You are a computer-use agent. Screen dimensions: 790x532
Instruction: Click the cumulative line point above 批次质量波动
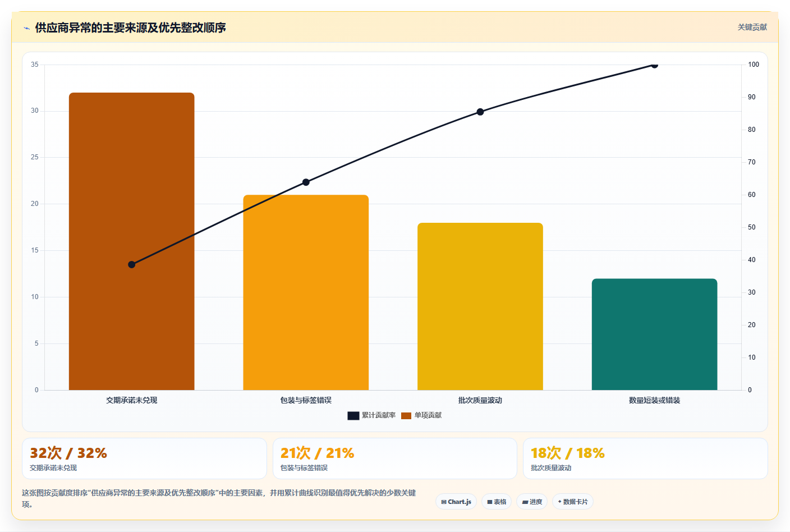tap(480, 112)
